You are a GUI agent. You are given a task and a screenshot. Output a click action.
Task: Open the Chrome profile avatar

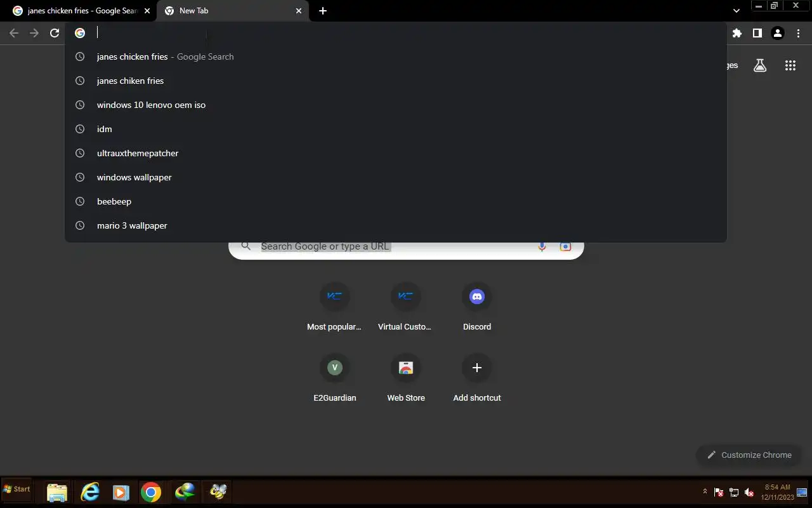[x=777, y=33]
